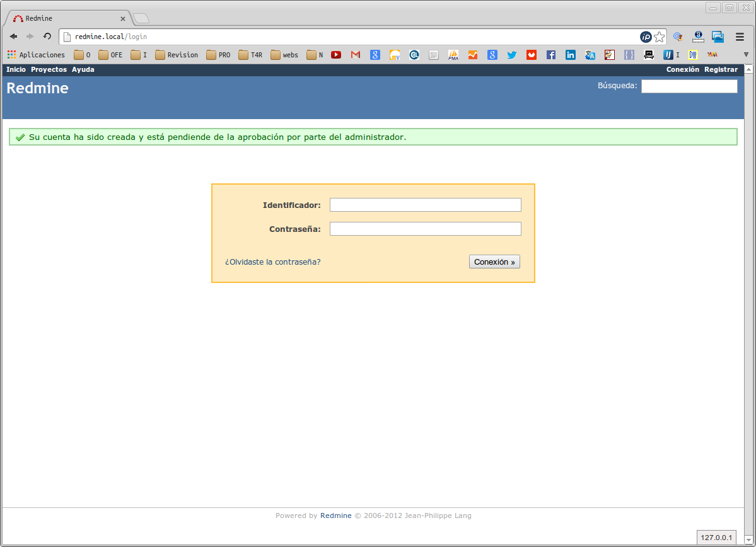The width and height of the screenshot is (756, 547).
Task: Open Redmine link in footer
Action: point(335,515)
